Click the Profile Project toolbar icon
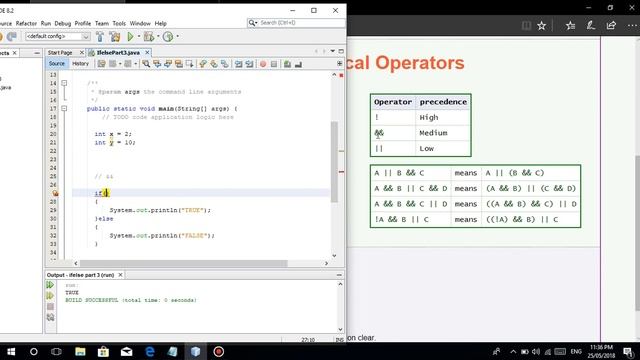 [x=168, y=37]
